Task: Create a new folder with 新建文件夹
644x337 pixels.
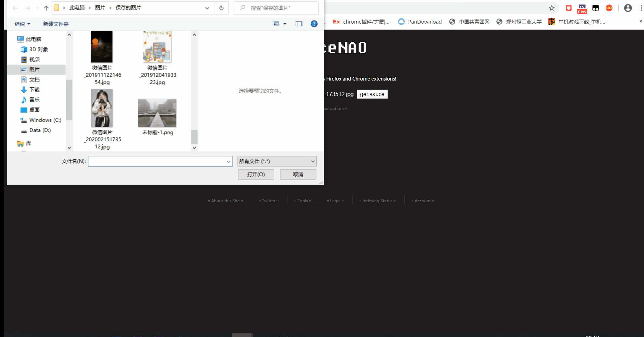Action: 56,24
